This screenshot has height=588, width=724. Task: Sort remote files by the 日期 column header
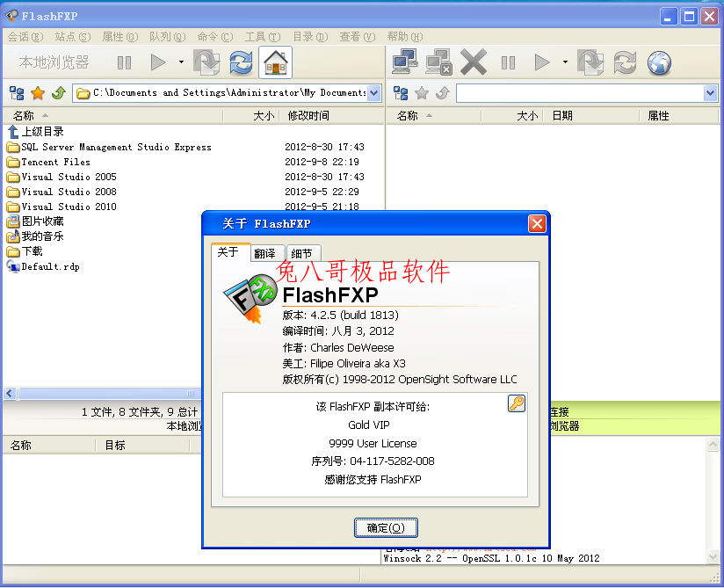(x=591, y=115)
